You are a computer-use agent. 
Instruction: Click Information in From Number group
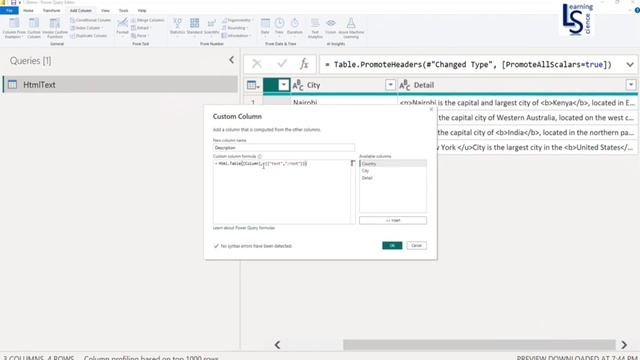click(x=236, y=36)
